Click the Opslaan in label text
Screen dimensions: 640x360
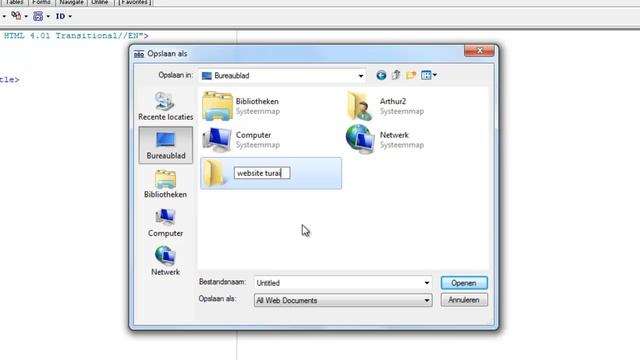tap(176, 75)
